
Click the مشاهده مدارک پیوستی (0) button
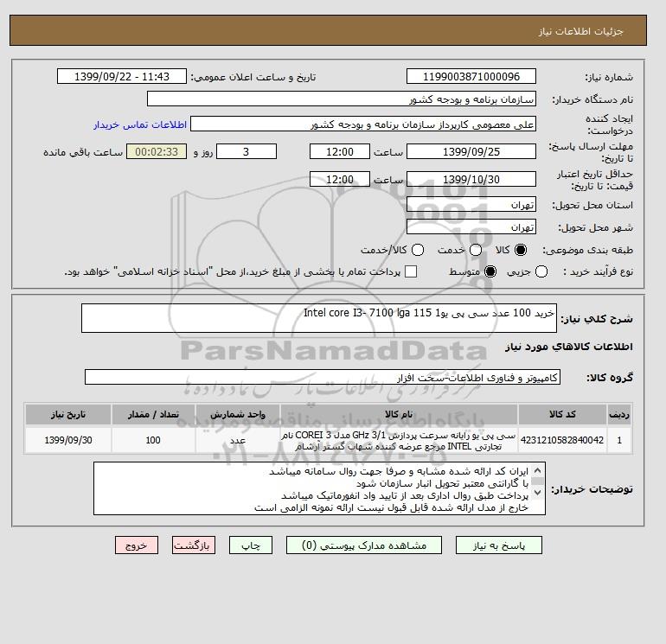point(364,545)
